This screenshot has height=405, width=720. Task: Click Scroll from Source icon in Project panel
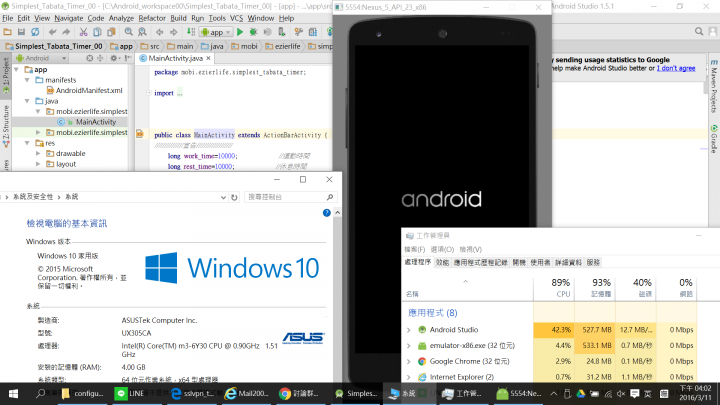90,58
